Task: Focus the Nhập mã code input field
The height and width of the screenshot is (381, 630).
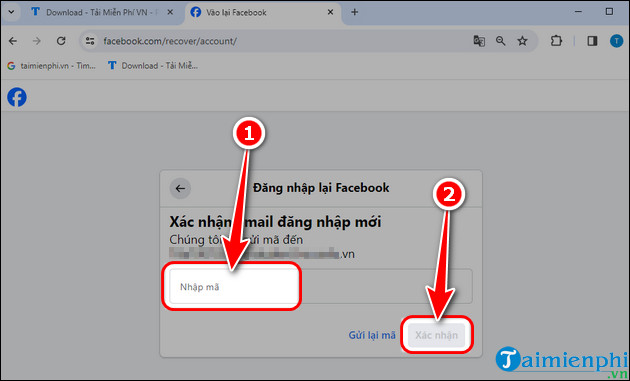Action: click(x=321, y=286)
